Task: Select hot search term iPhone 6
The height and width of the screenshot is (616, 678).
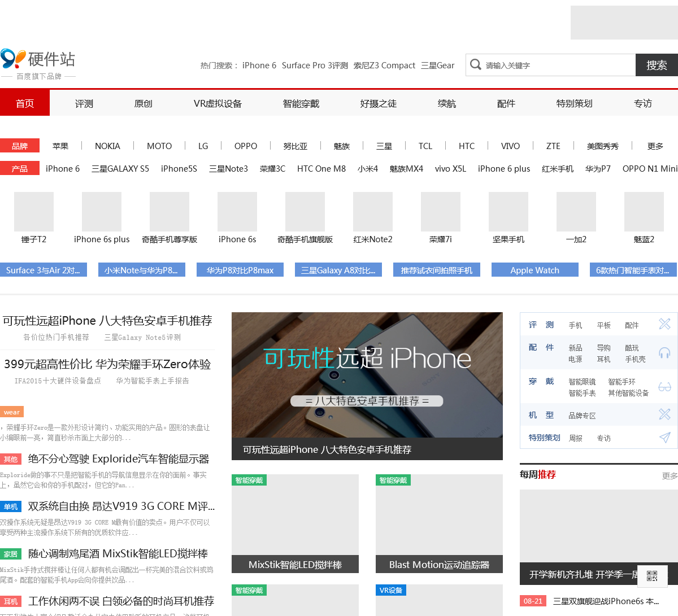Action: [x=259, y=65]
